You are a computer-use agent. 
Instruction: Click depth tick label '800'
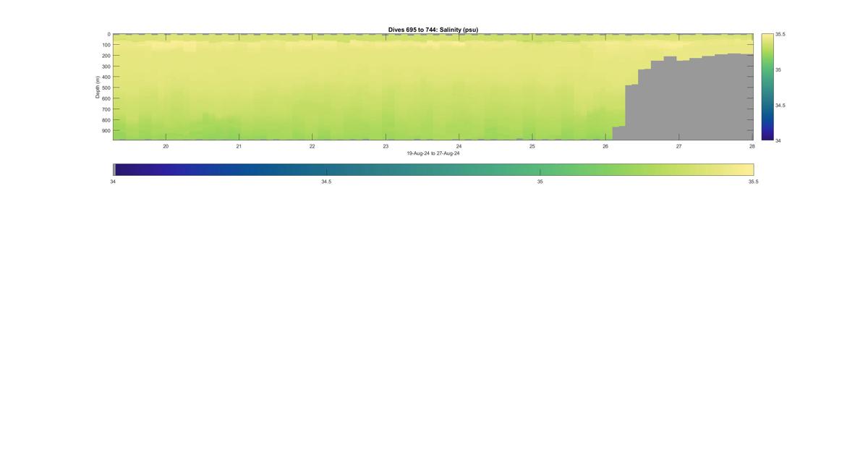tap(106, 120)
